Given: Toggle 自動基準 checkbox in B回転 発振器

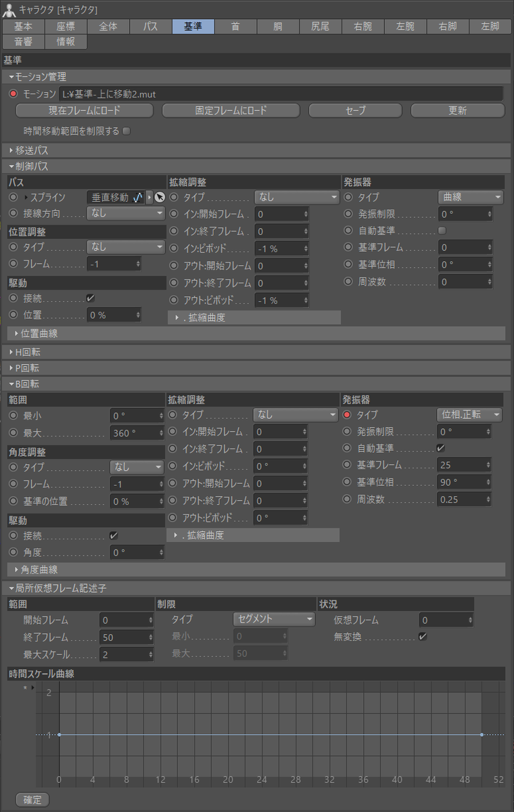Looking at the screenshot, I should 441,448.
